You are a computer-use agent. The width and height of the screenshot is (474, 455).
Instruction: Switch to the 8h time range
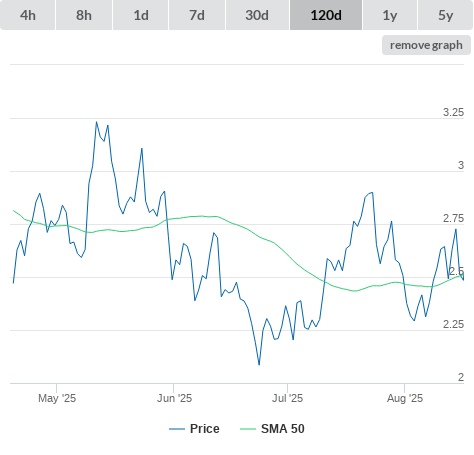click(x=84, y=15)
